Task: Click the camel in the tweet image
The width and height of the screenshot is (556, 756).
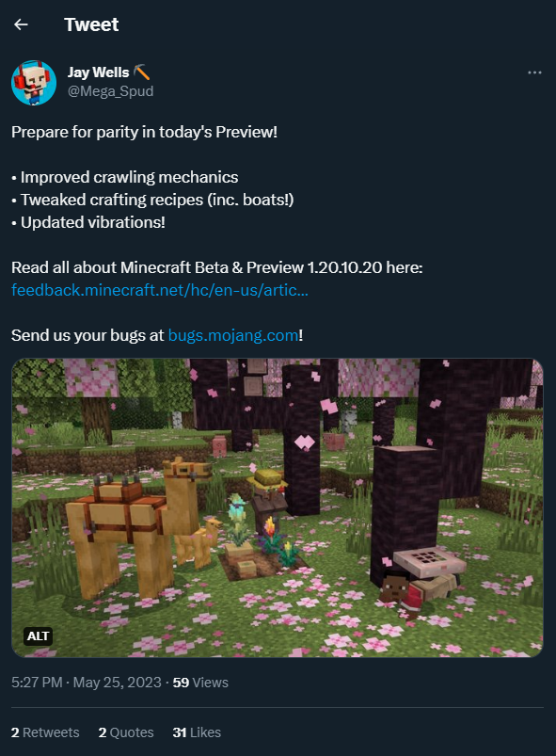Action: [x=135, y=525]
